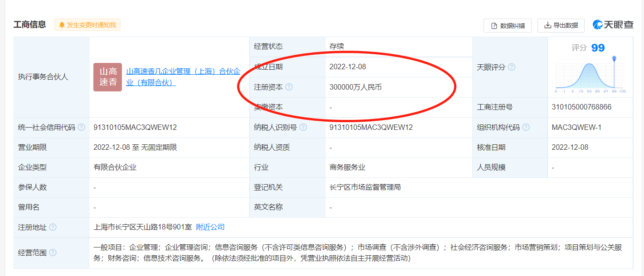Click the 登记机关 value 长宁区市场监督管理局
Viewport: 644px width, 276px height.
pyautogui.click(x=365, y=187)
